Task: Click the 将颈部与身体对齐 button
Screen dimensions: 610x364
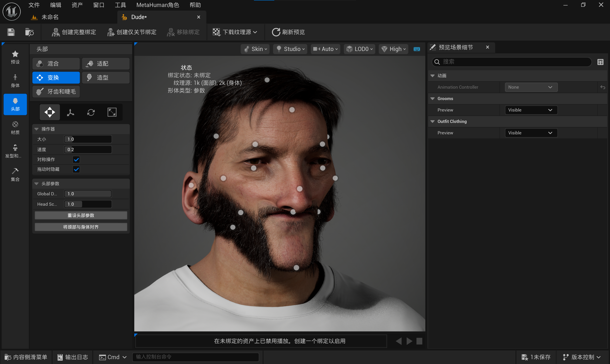Action: [x=81, y=227]
